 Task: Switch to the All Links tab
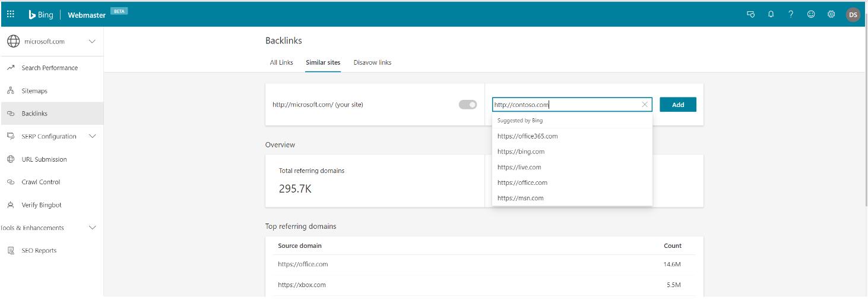(x=281, y=62)
